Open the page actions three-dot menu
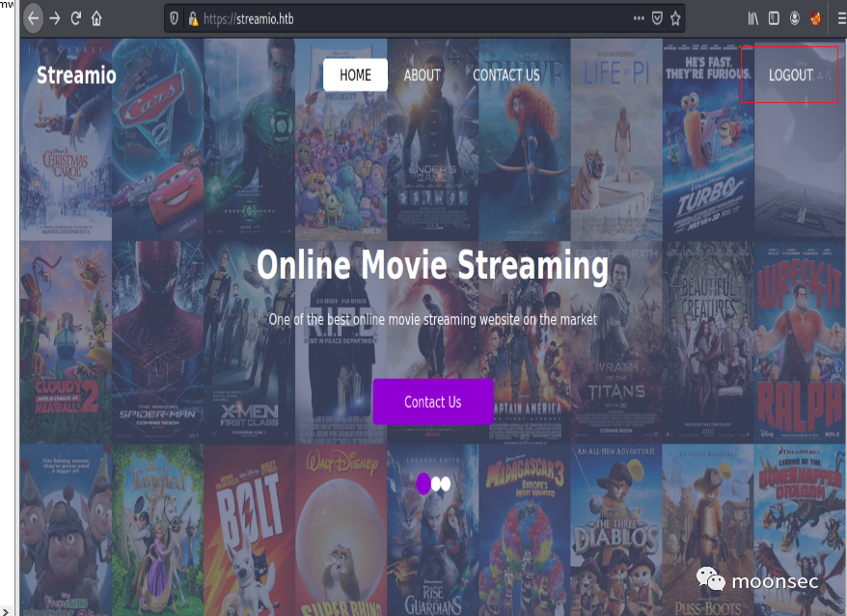This screenshot has width=847, height=616. pos(639,18)
